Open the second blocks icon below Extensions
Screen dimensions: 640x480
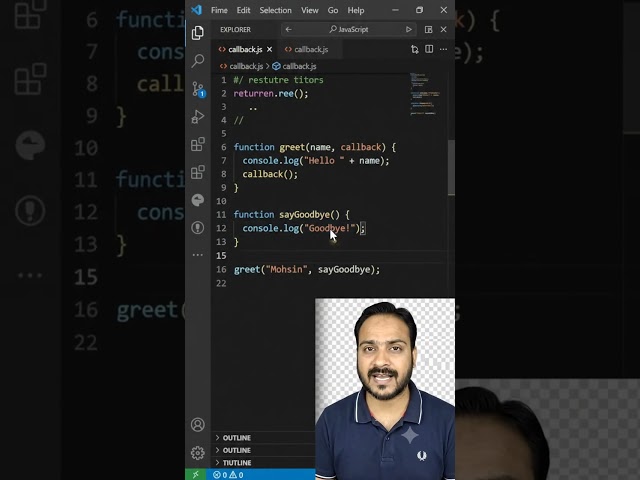(x=198, y=172)
